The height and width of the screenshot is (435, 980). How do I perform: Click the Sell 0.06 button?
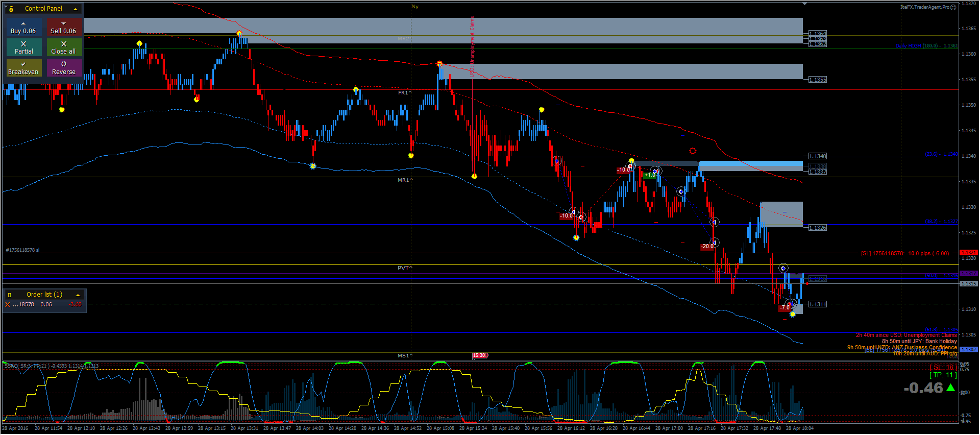[x=64, y=27]
